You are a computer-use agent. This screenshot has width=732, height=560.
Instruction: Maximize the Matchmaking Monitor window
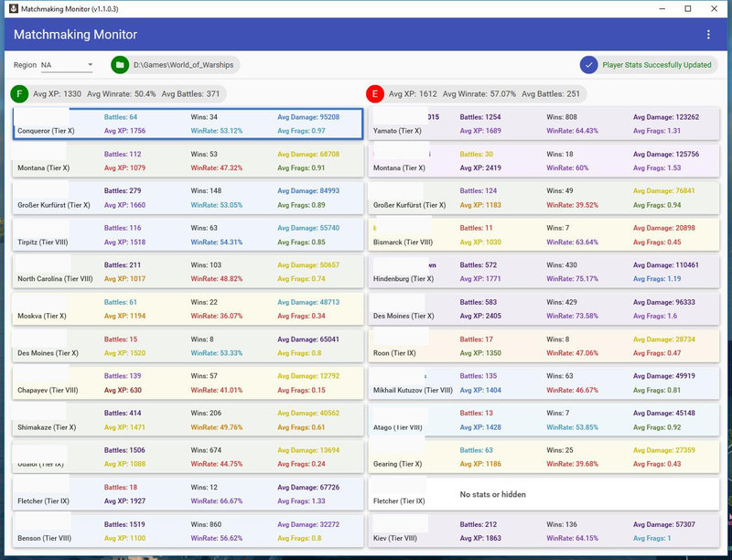coord(687,8)
